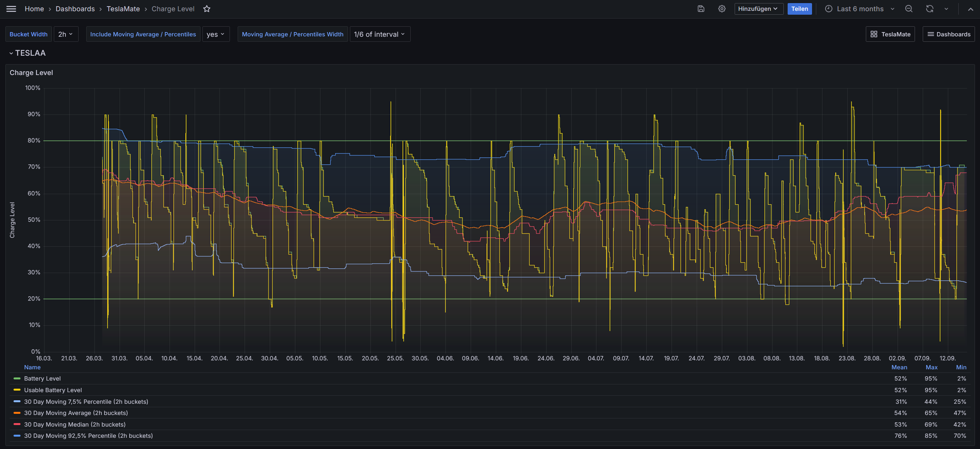This screenshot has height=449, width=980.
Task: Open the 1/6 of interval dropdown
Action: pos(380,34)
